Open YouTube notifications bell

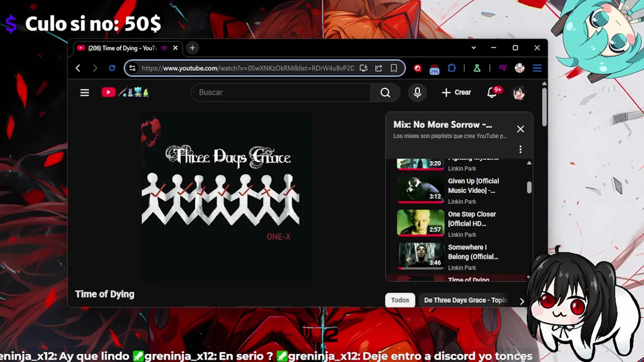(492, 93)
